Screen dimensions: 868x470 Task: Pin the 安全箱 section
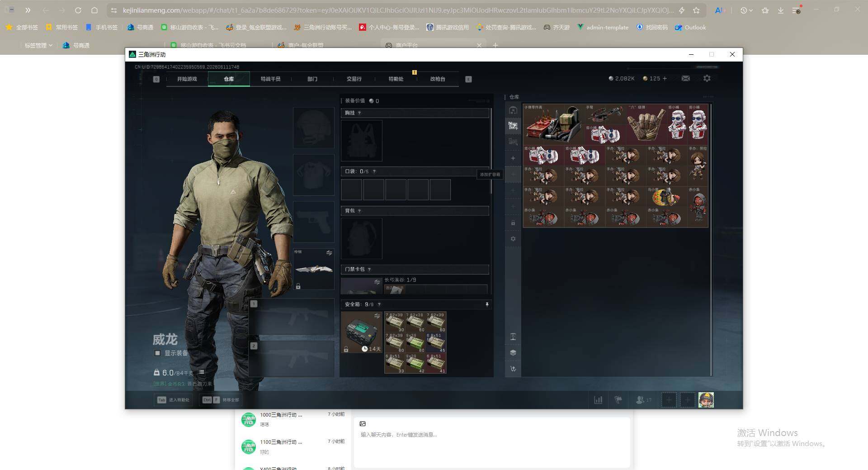487,304
